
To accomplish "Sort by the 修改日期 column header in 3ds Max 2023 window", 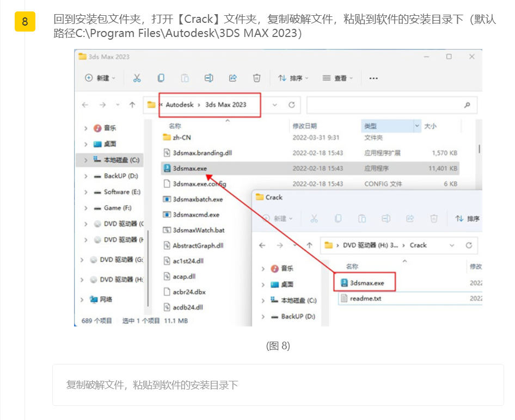I will [x=304, y=126].
